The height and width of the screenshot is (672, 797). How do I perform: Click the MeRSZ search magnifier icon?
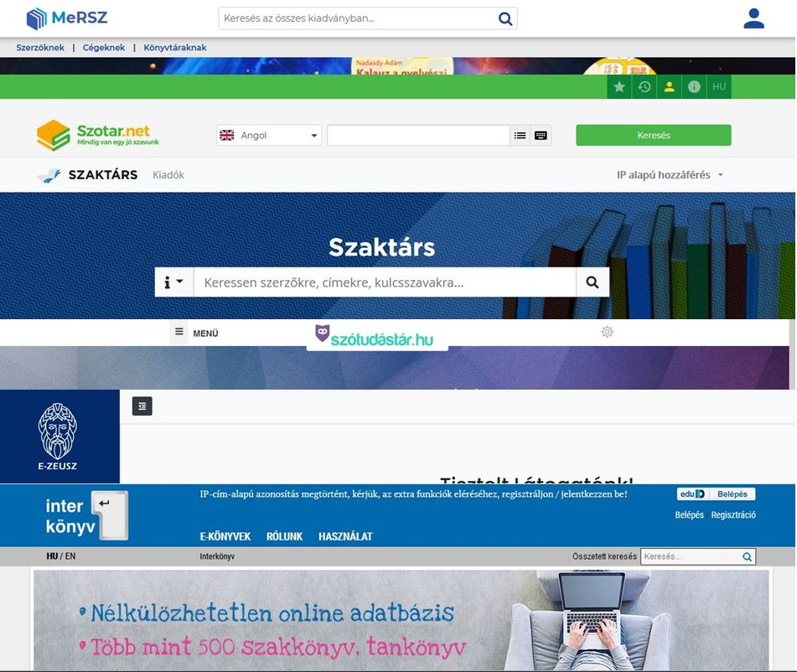[x=505, y=18]
